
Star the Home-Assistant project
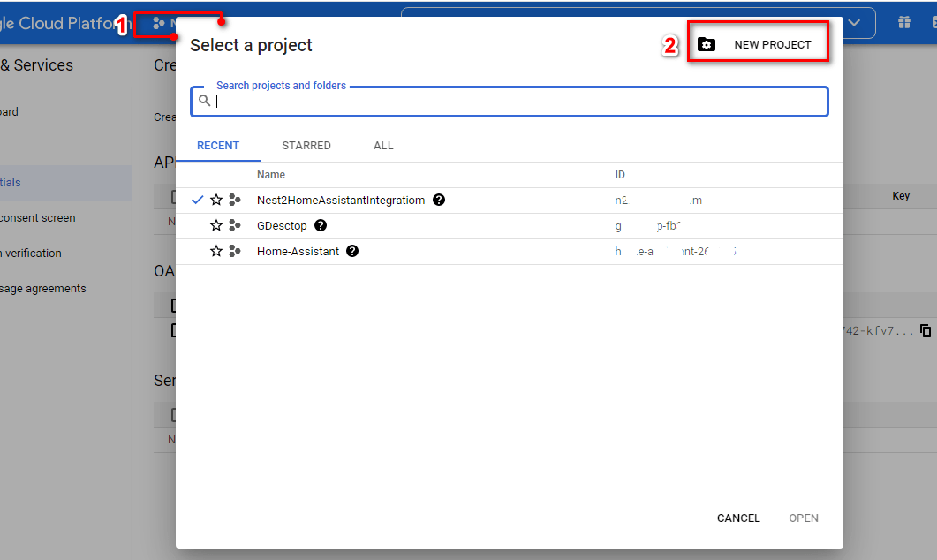coord(216,252)
